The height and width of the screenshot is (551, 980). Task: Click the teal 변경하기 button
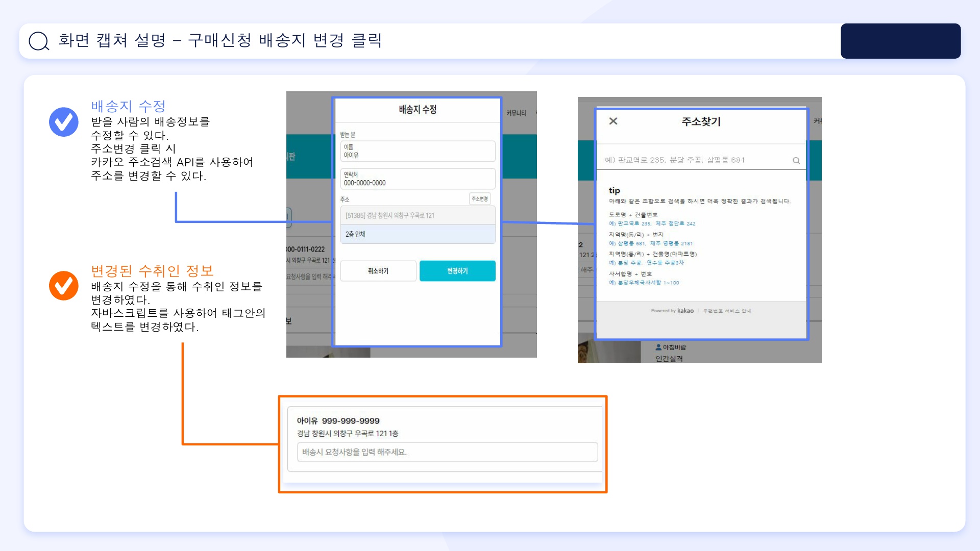457,271
